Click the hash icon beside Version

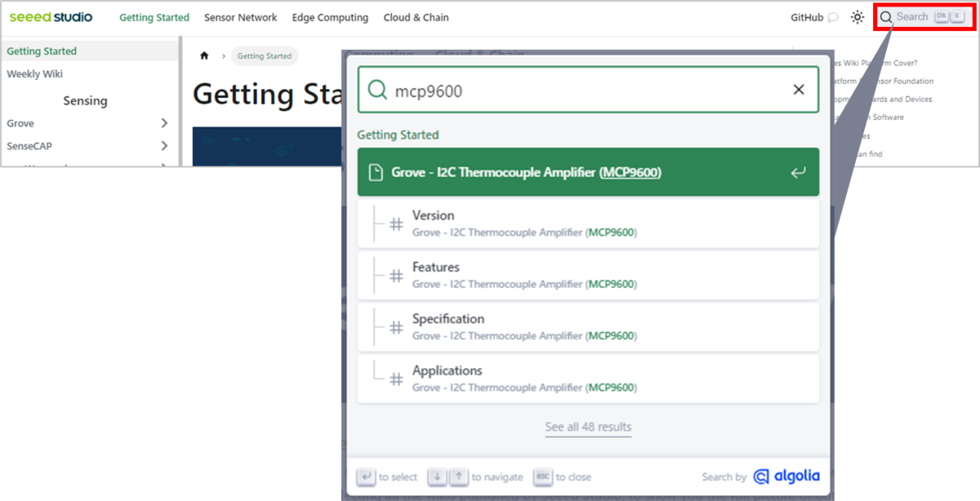pyautogui.click(x=396, y=224)
